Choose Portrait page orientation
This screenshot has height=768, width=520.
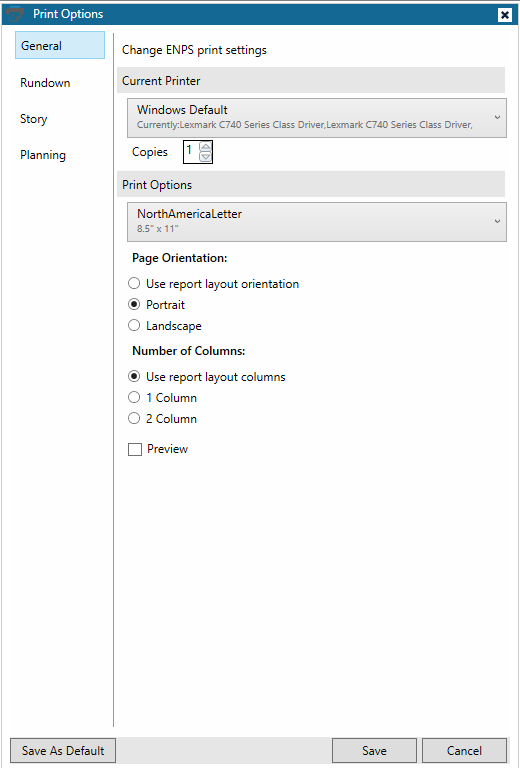click(157, 305)
